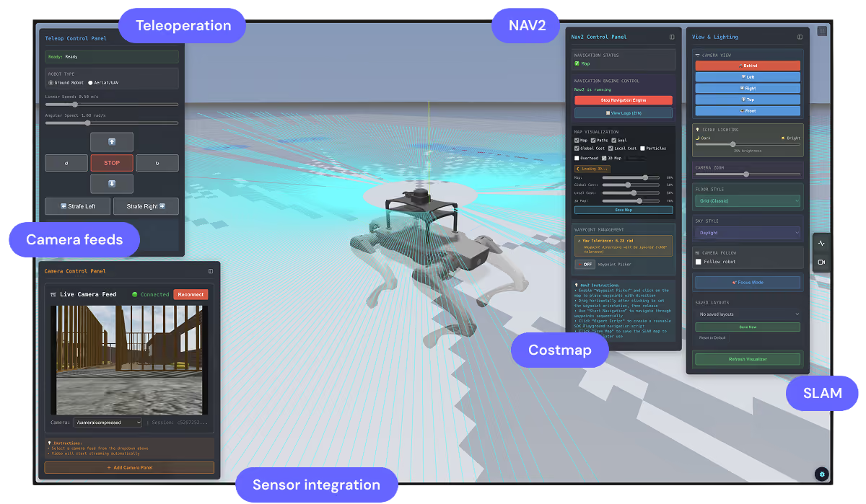This screenshot has width=866, height=504.
Task: Toggle the Paths visualization checkbox
Action: (595, 140)
